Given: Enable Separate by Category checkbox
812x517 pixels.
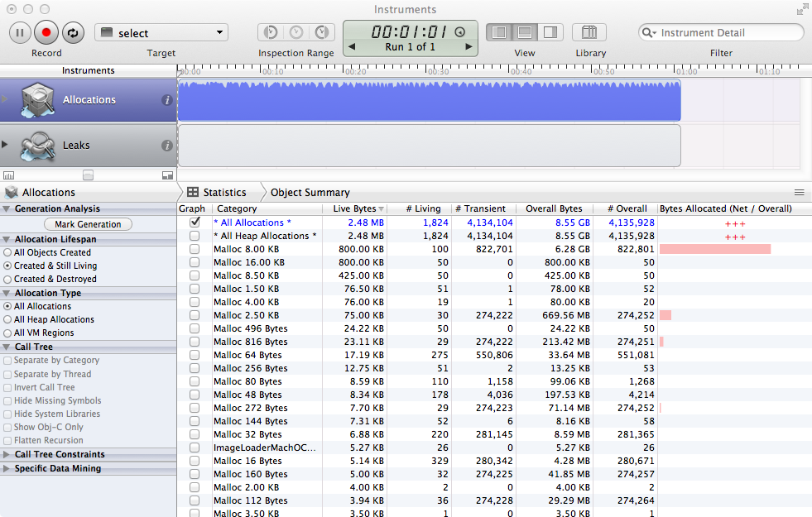Looking at the screenshot, I should click(7, 361).
